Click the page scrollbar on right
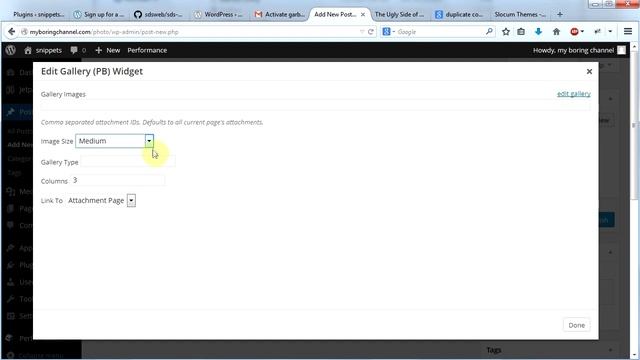Viewport: 640px width, 360px height. 634,124
